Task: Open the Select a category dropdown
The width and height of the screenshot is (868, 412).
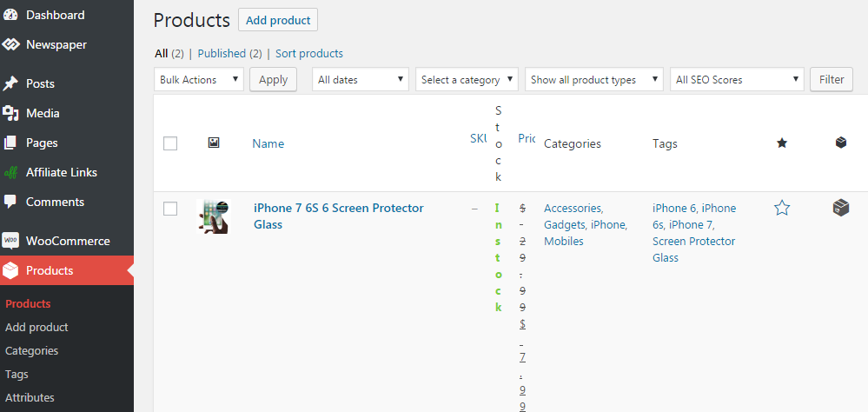Action: [x=467, y=80]
